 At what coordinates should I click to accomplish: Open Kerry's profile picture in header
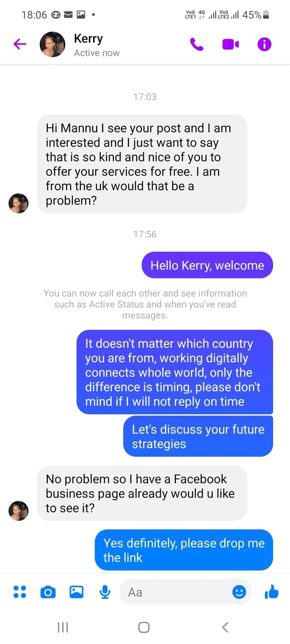(52, 44)
